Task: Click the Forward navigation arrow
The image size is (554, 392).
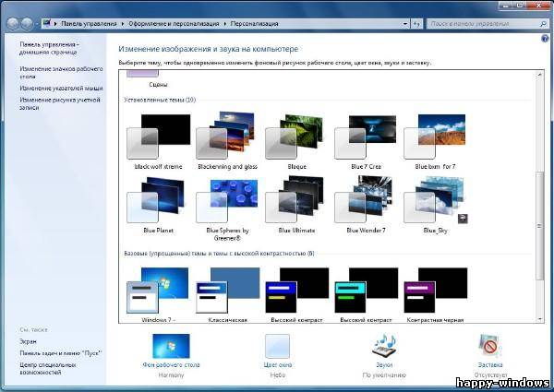Action: point(27,24)
